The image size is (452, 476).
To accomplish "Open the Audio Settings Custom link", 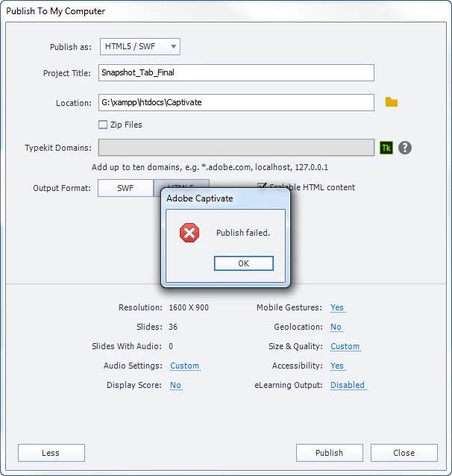I will (x=184, y=366).
